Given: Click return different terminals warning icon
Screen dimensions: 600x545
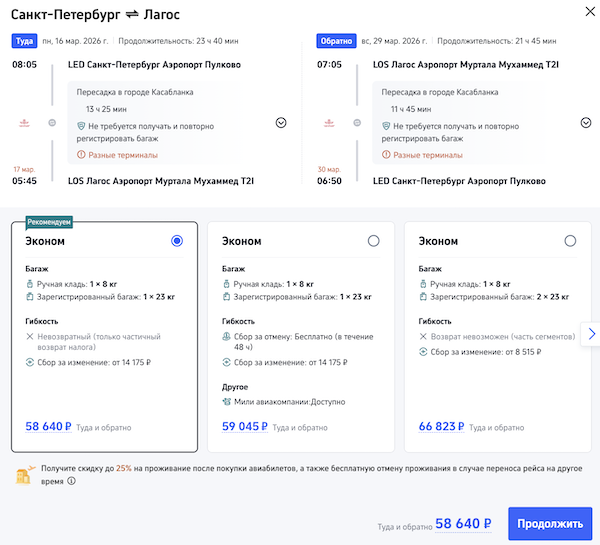Looking at the screenshot, I should (x=387, y=155).
